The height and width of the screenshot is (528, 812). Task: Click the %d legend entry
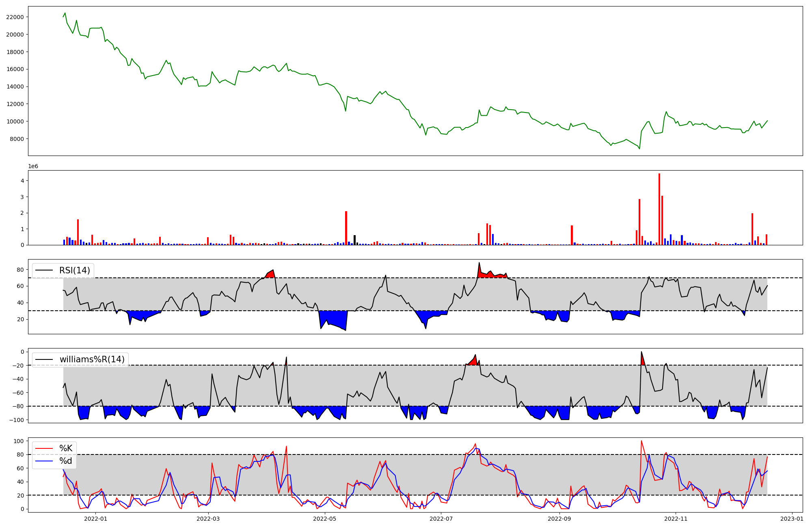tap(66, 461)
